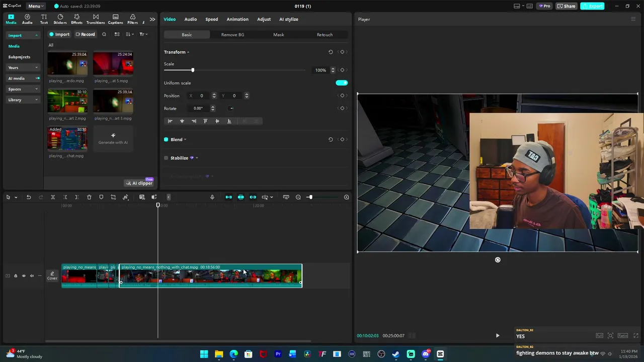Click the timeline zoom in magnifier
The image size is (644, 362).
click(346, 197)
